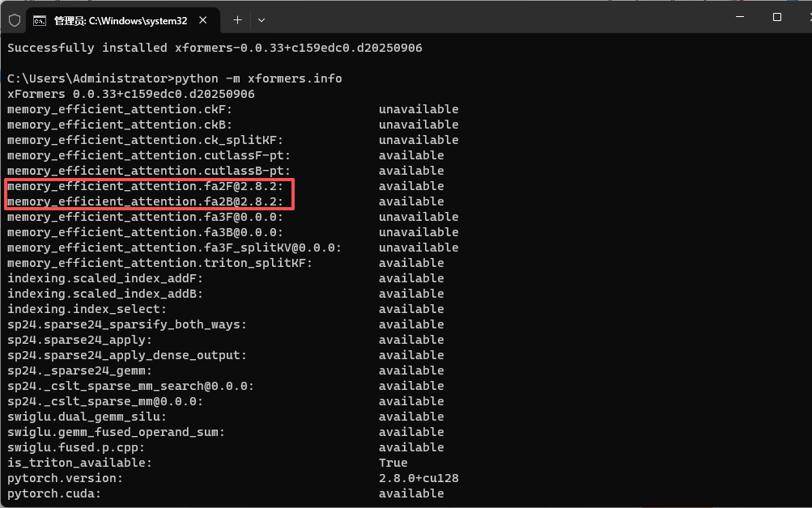The image size is (812, 508).
Task: Click 'unavailable' next to fa3F@0.0.0
Action: coord(418,217)
